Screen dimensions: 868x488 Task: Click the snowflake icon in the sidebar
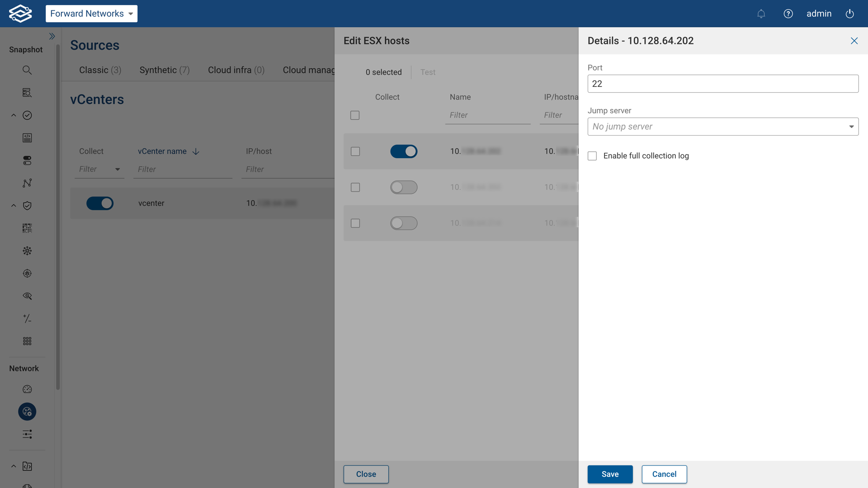pyautogui.click(x=27, y=251)
